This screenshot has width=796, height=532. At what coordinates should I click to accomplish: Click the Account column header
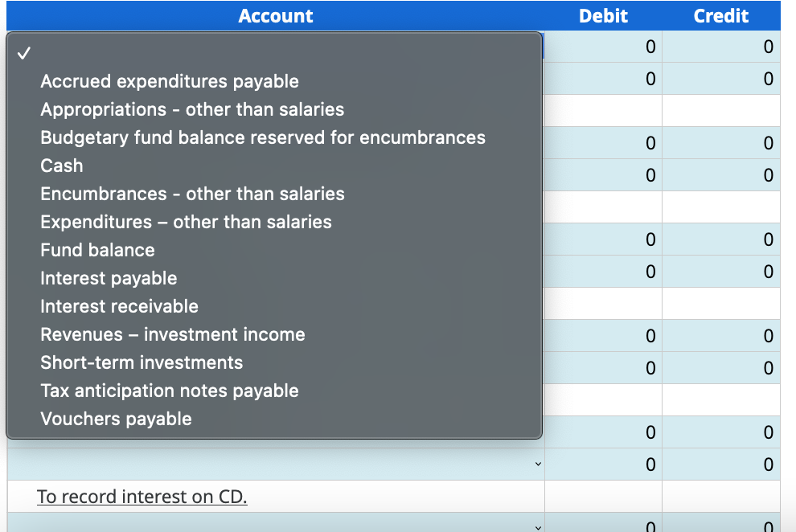(276, 16)
